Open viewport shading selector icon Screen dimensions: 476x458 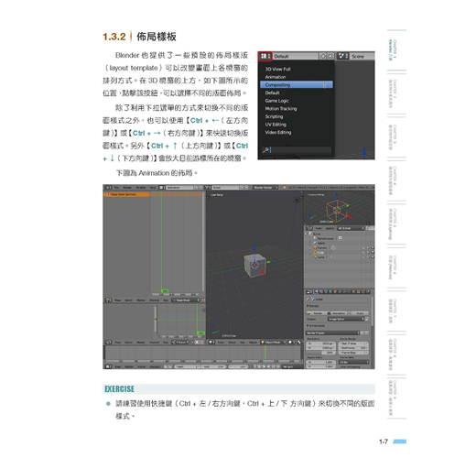click(x=291, y=343)
